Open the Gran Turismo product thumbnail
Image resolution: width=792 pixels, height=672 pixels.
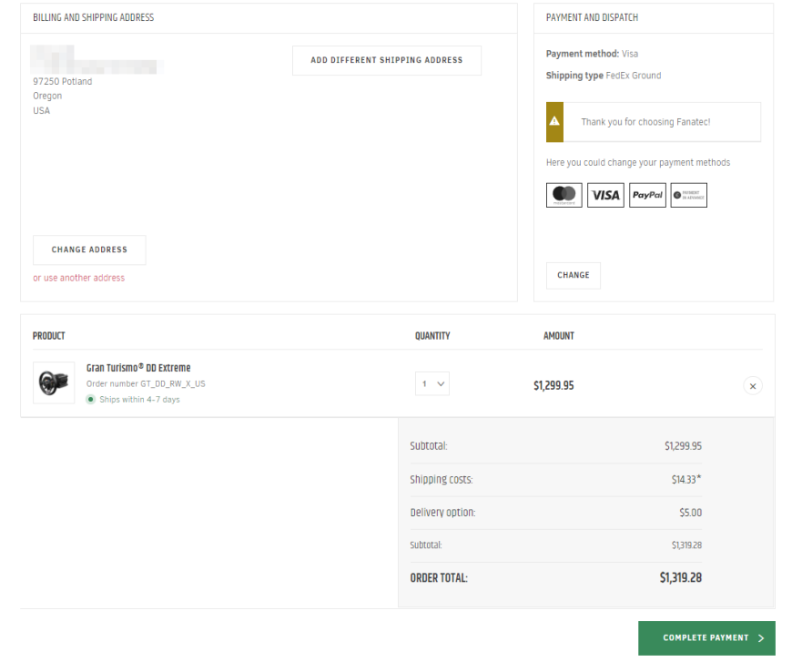tap(54, 382)
